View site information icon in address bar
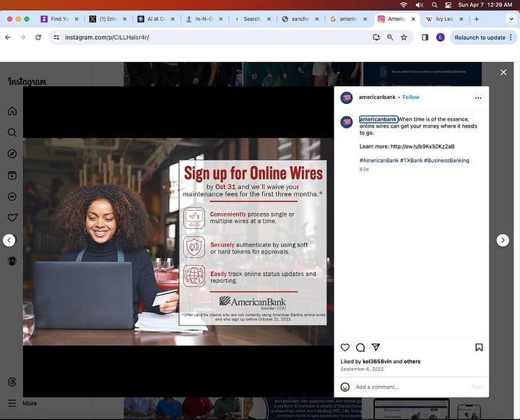Viewport: 520px width, 420px height. pos(57,38)
